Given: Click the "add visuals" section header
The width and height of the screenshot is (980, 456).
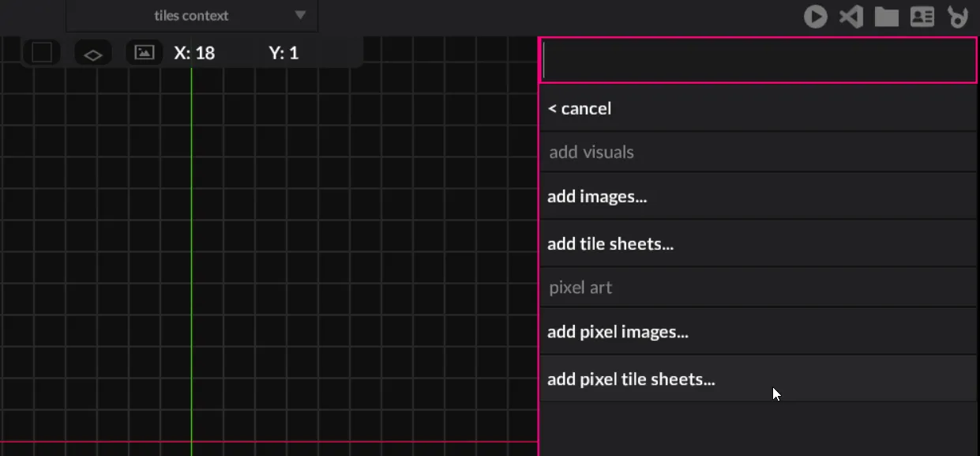Looking at the screenshot, I should coord(591,153).
